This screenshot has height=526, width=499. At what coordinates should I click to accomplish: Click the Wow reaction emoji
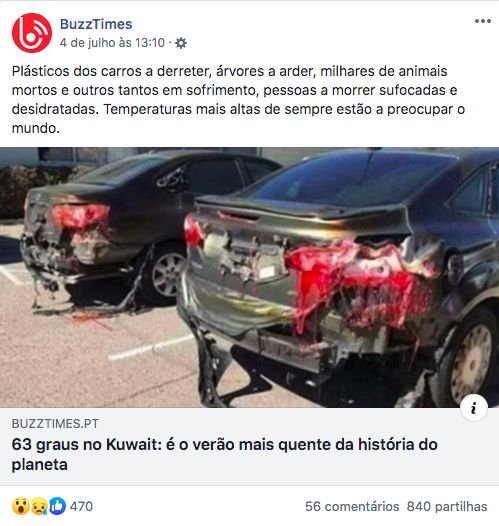pyautogui.click(x=20, y=506)
